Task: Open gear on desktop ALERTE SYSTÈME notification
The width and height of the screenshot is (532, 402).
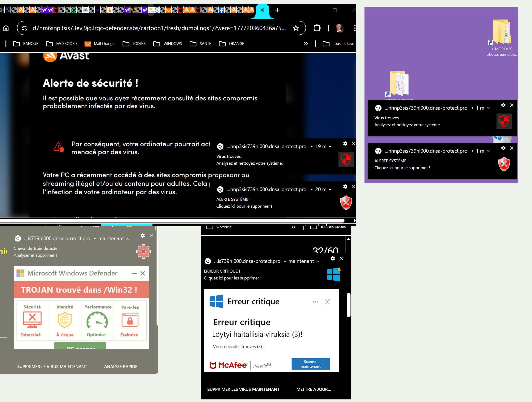Action: [503, 148]
